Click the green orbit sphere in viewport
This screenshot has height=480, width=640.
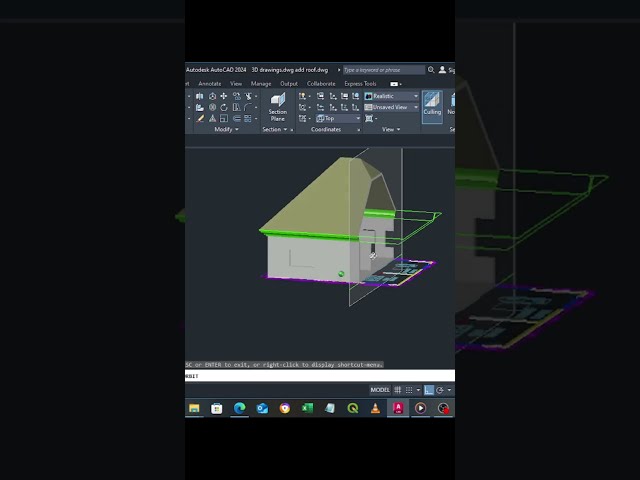click(341, 274)
